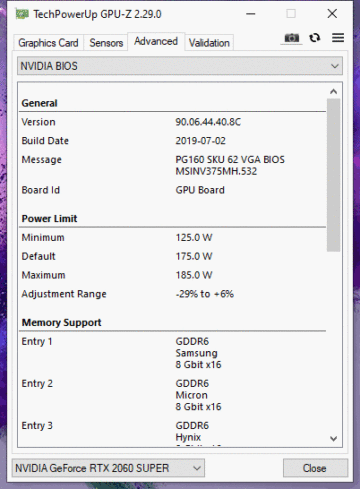Select the Maximum power value 185.0 W

point(194,275)
